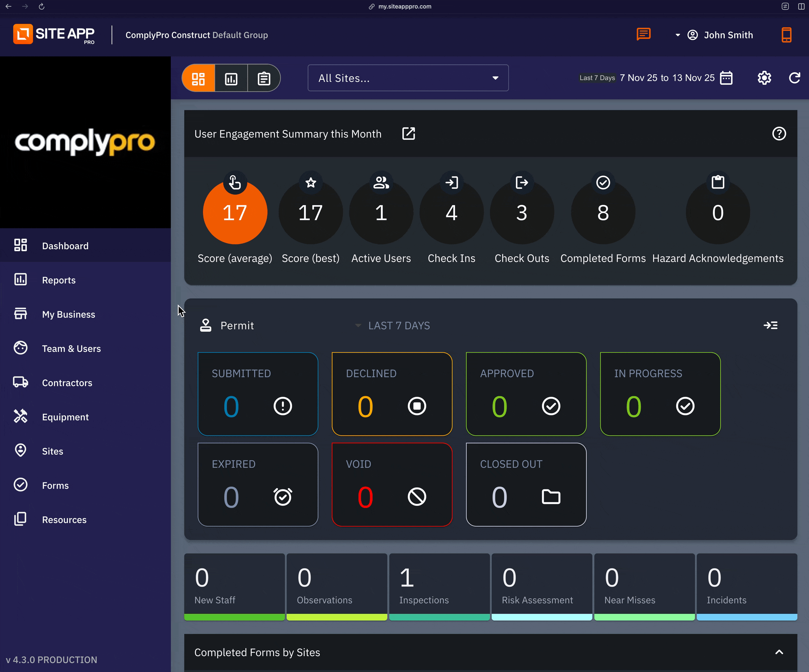This screenshot has width=809, height=672.
Task: Open the Inspections count tile
Action: click(439, 586)
